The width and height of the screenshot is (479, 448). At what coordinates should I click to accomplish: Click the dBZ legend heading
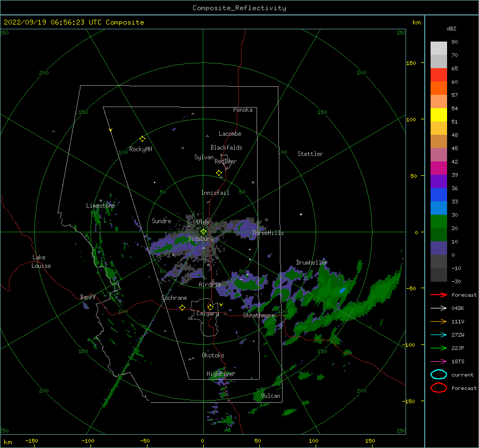click(x=451, y=28)
